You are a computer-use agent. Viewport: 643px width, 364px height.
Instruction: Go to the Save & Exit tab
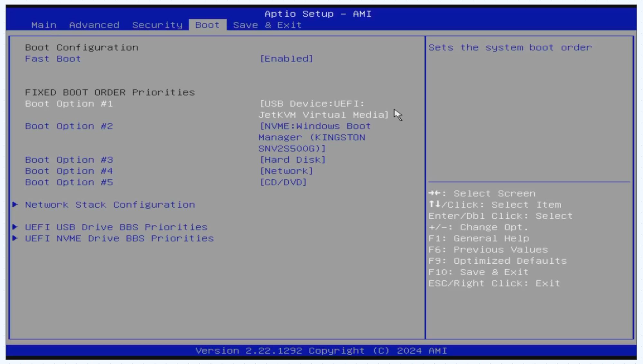pos(267,25)
